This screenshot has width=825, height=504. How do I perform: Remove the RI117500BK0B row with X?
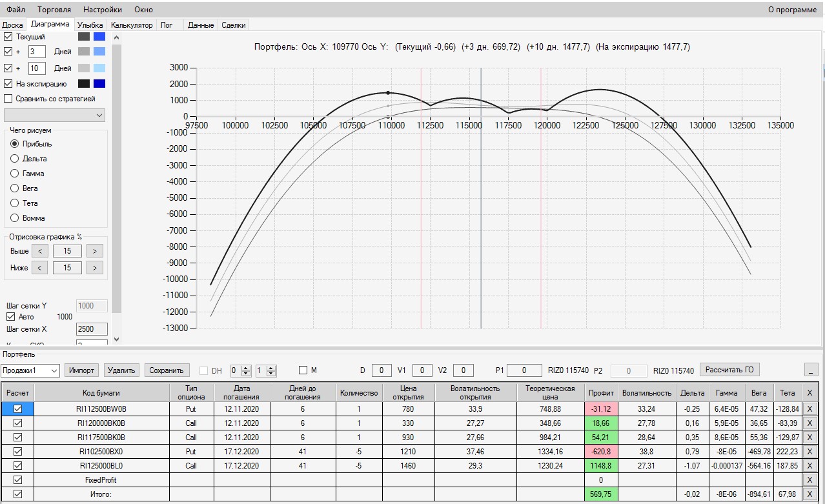point(810,438)
